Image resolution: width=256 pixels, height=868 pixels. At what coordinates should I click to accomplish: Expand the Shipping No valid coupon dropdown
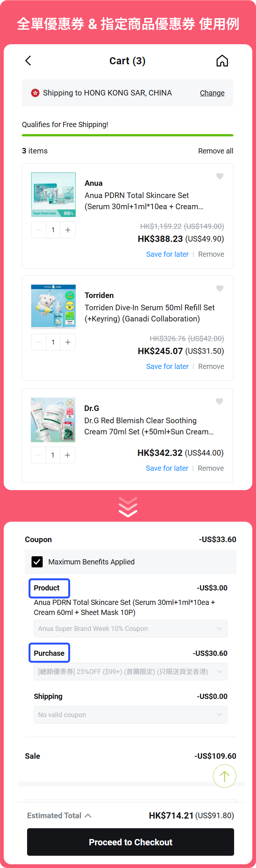[x=130, y=715]
